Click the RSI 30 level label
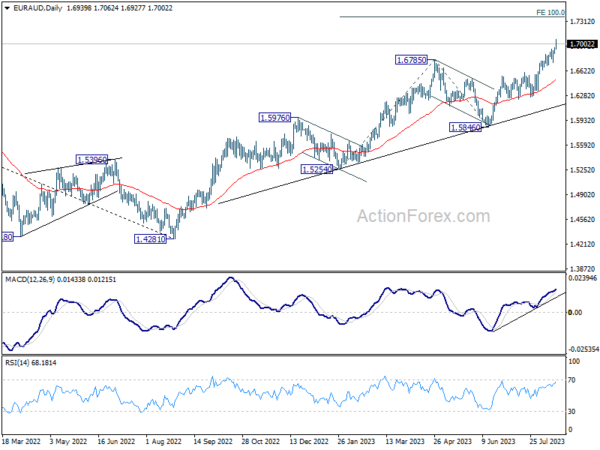The image size is (600, 450). pos(572,411)
